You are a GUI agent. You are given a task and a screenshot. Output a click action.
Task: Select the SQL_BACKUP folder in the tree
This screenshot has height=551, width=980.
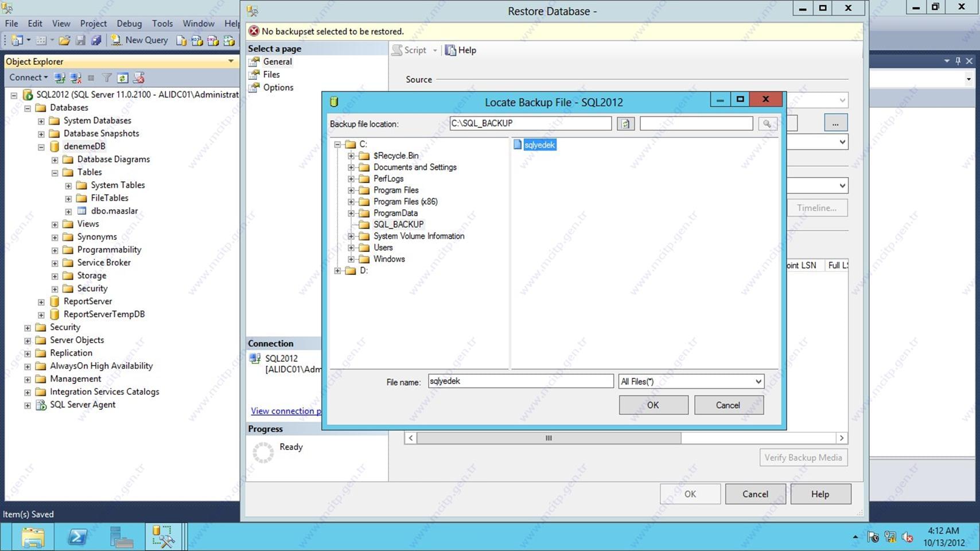point(399,224)
